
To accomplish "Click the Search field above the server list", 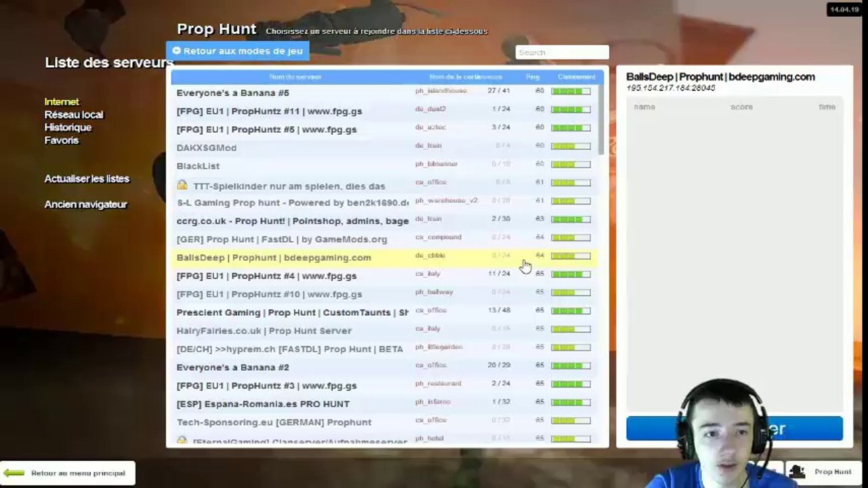I will [562, 52].
